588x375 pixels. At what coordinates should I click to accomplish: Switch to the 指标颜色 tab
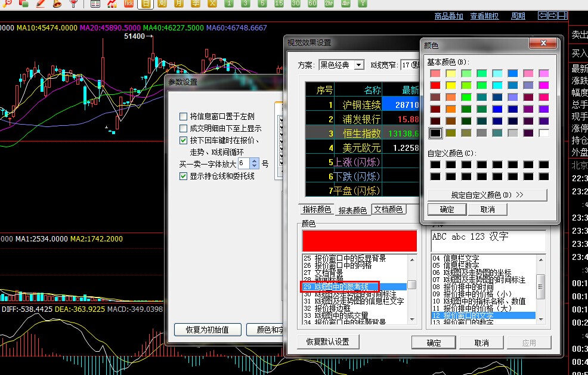317,210
